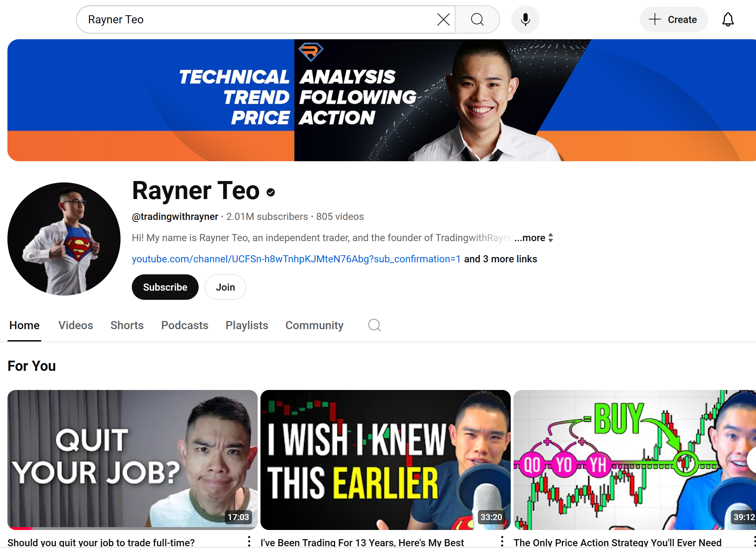Open the three-dot menu for the quit your job video

coord(249,541)
